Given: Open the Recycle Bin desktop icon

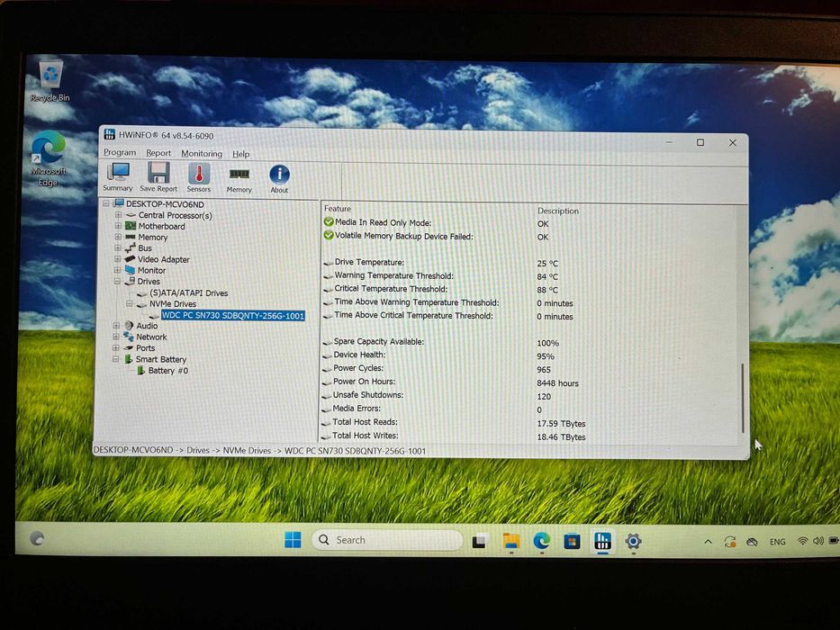Looking at the screenshot, I should click(x=50, y=81).
